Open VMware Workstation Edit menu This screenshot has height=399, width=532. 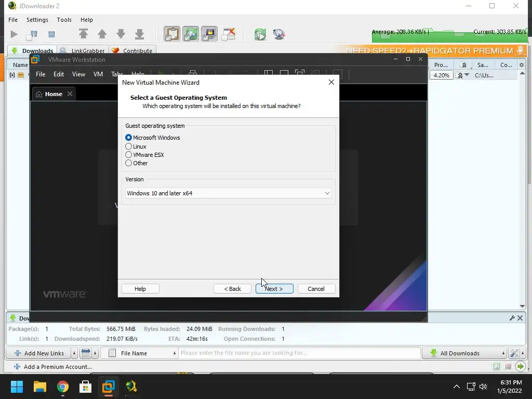click(59, 74)
